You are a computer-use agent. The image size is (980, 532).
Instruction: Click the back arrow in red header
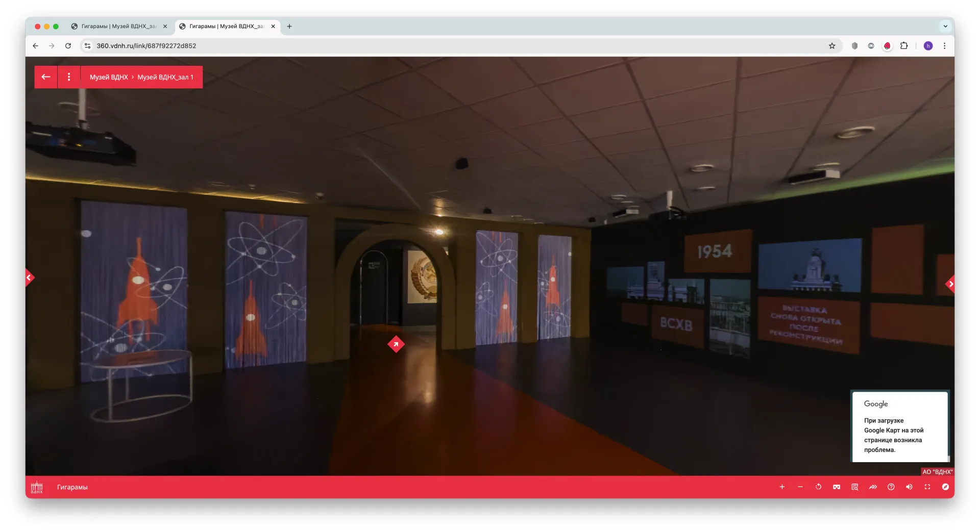click(46, 77)
